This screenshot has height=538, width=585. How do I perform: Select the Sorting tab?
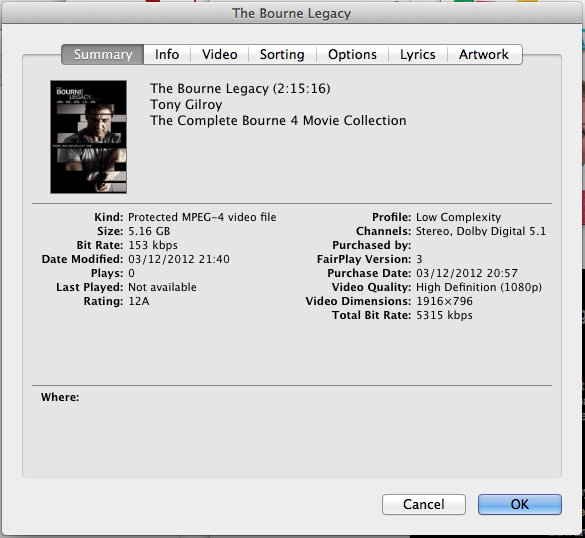click(x=282, y=54)
